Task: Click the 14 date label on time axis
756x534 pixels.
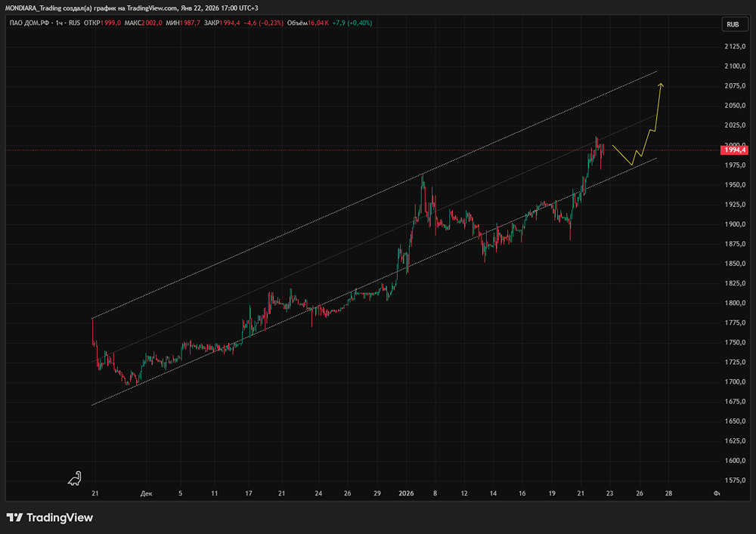Action: tap(493, 493)
